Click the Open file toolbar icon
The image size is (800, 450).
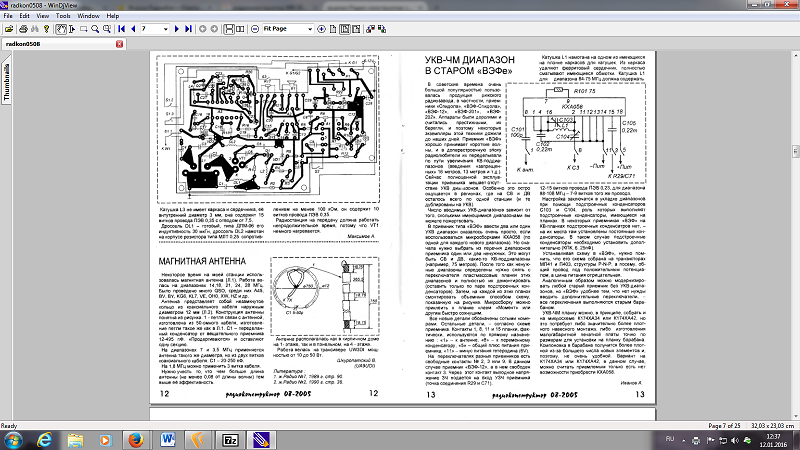9,30
